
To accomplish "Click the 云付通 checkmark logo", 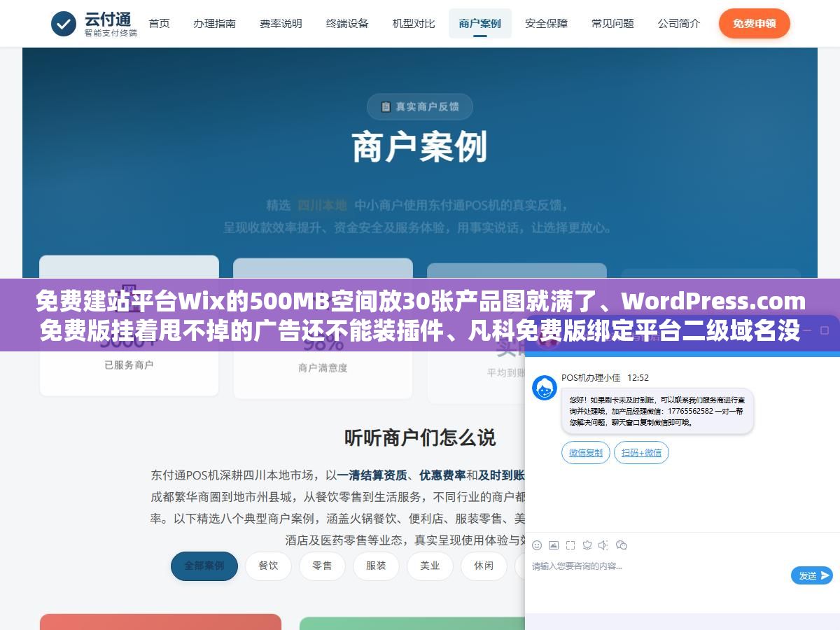I will click(64, 24).
